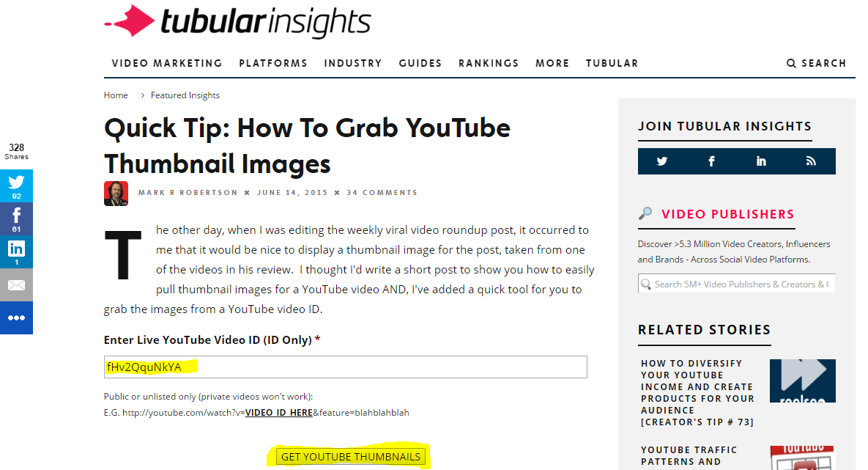Open Tubular menu item
Viewport: 868px width, 470px height.
click(612, 63)
